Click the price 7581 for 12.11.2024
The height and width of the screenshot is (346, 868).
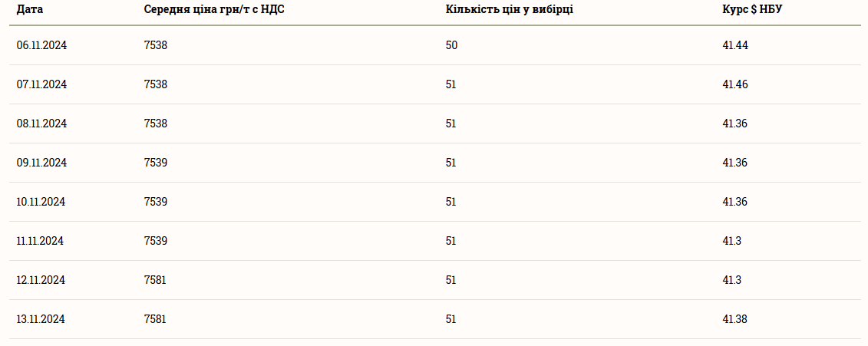pos(155,280)
